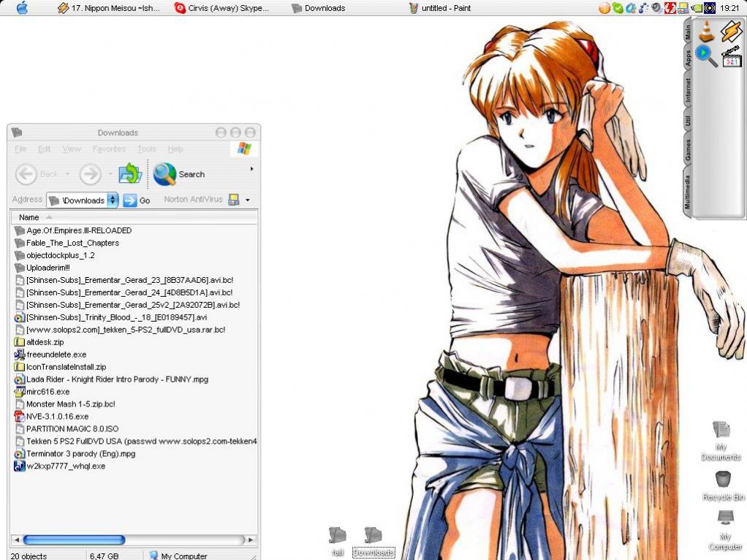Select the objectdockplus_1.2 folder

point(55,255)
